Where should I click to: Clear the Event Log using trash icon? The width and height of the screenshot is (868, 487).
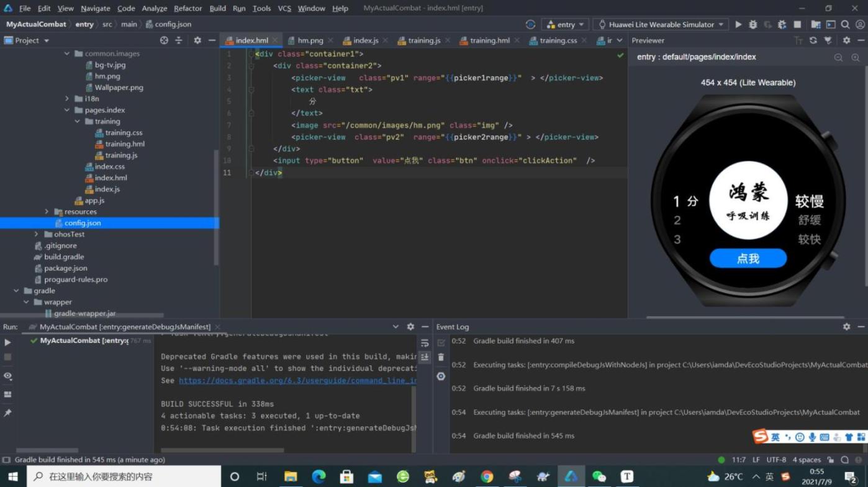[x=441, y=357]
